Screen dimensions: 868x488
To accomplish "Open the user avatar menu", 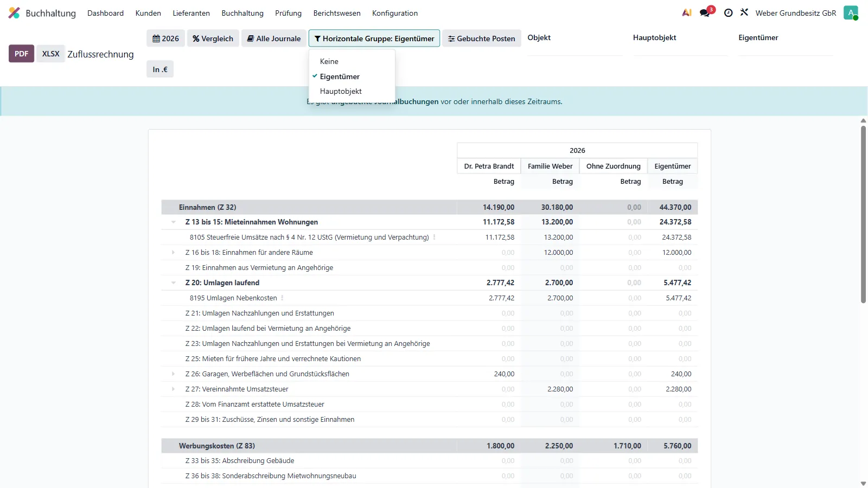I will pyautogui.click(x=851, y=13).
